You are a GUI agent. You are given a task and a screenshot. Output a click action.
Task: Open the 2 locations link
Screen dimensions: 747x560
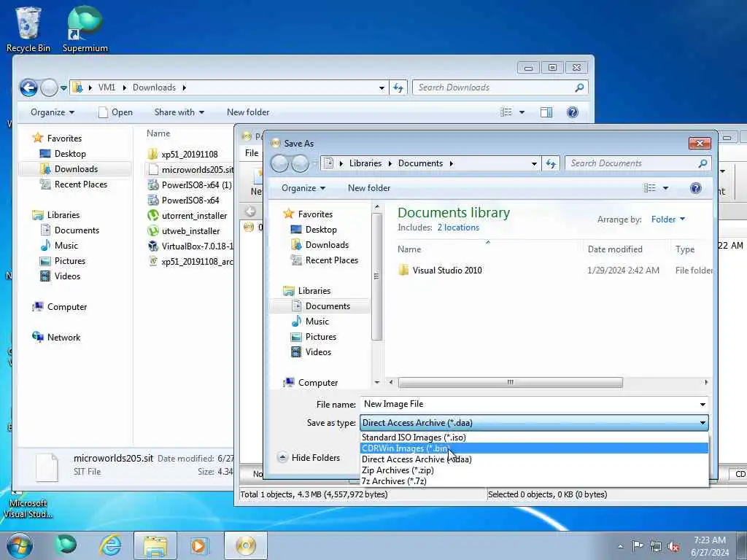[x=458, y=227]
